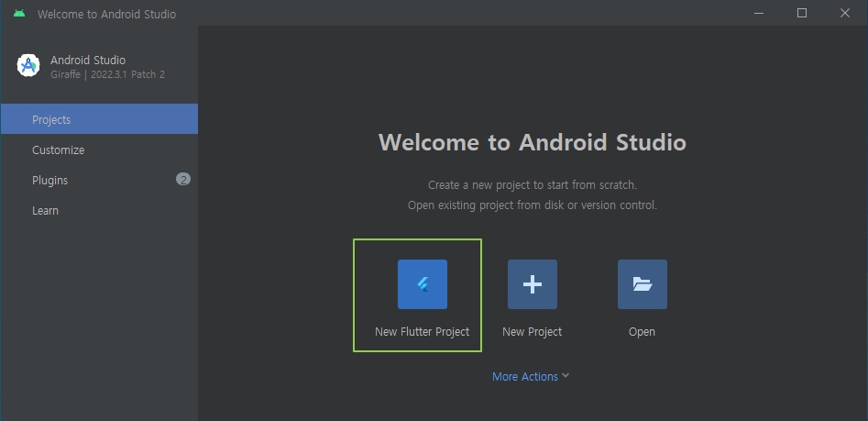Click the Welcome to Android Studio heading
868x421 pixels.
533,142
